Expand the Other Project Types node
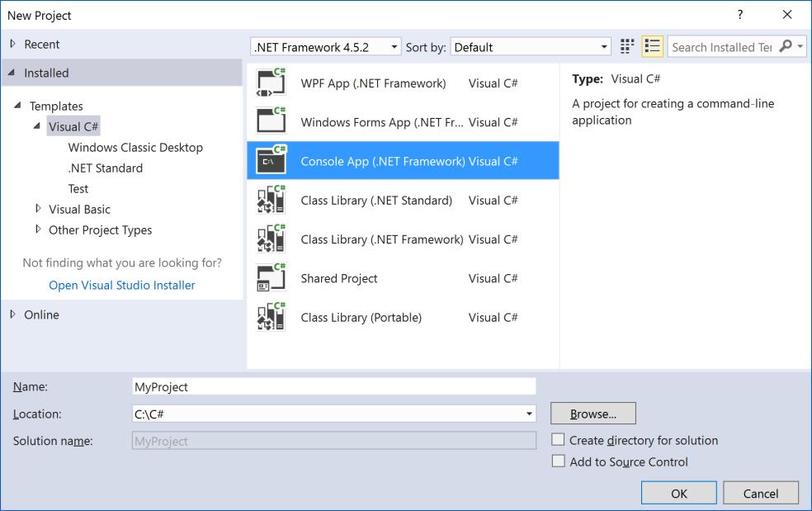The width and height of the screenshot is (812, 511). click(38, 229)
